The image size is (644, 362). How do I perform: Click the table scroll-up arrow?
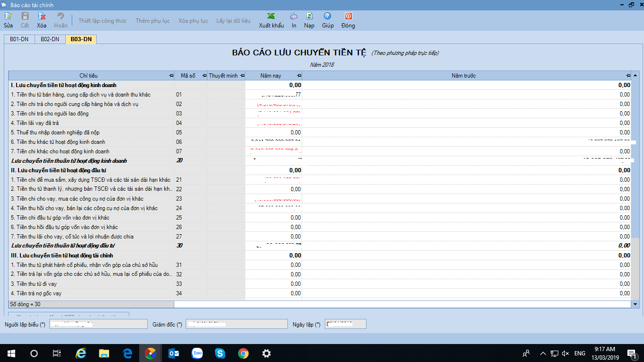[635, 76]
